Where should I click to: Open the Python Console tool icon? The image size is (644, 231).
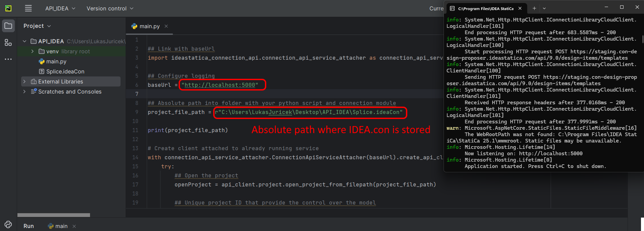8,224
